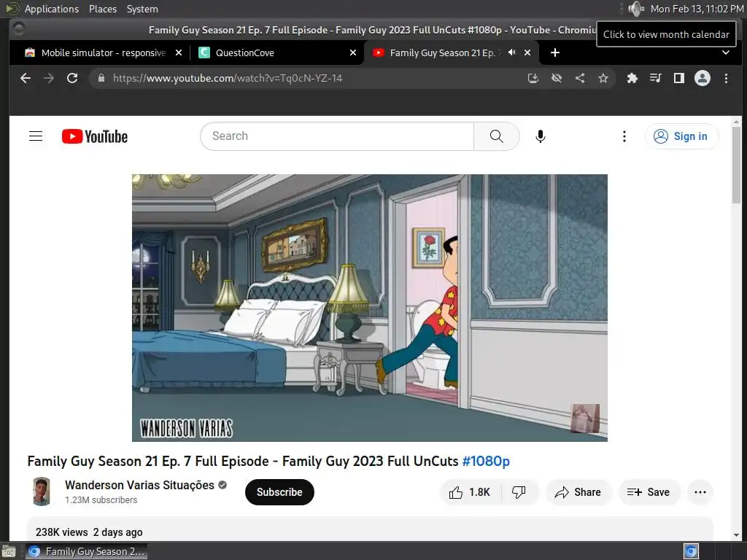Open YouTube settings three-dot menu
747x560 pixels.
tap(624, 136)
